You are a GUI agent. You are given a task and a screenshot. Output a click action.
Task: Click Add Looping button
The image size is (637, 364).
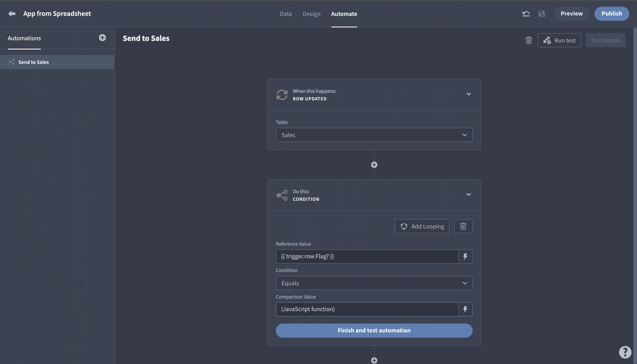(422, 226)
